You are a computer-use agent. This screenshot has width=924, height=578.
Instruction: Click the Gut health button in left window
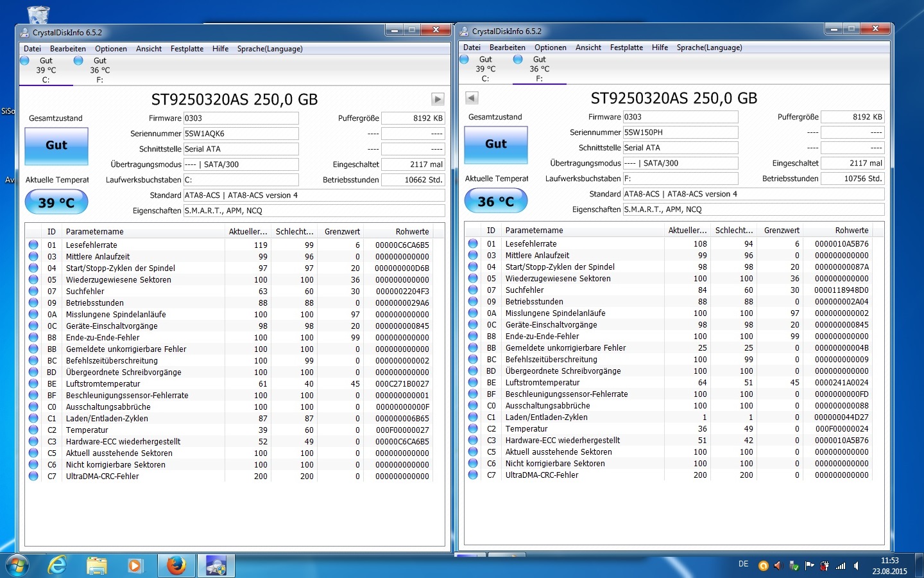pyautogui.click(x=56, y=146)
